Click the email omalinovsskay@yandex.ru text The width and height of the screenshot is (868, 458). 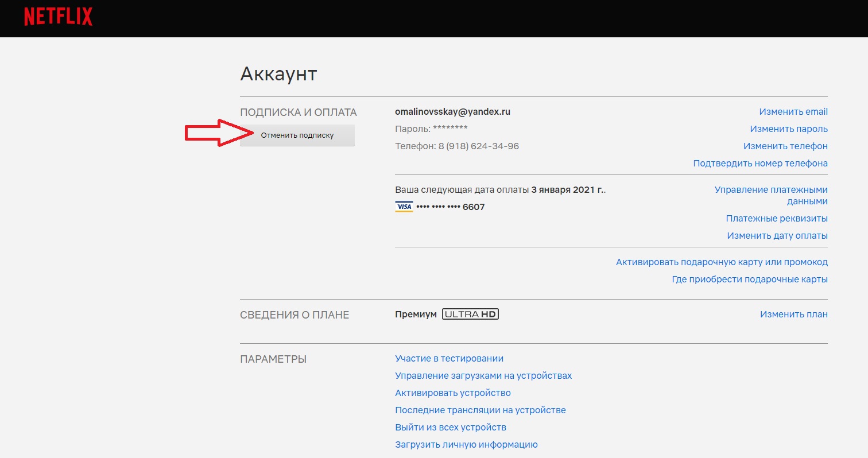click(452, 112)
